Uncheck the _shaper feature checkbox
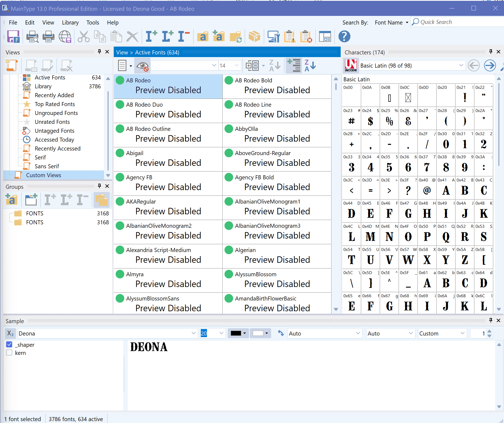The width and height of the screenshot is (504, 423). click(9, 345)
